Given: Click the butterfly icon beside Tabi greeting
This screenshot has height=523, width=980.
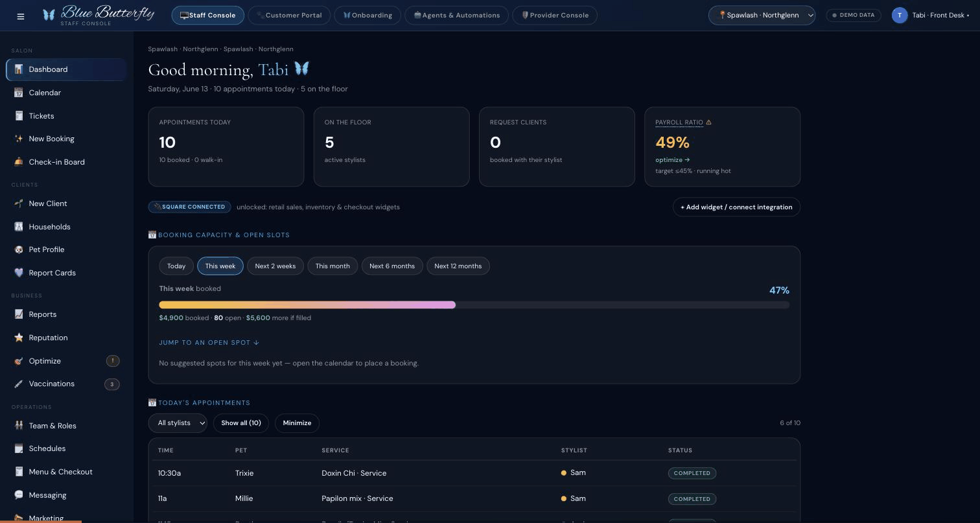Looking at the screenshot, I should [x=301, y=68].
